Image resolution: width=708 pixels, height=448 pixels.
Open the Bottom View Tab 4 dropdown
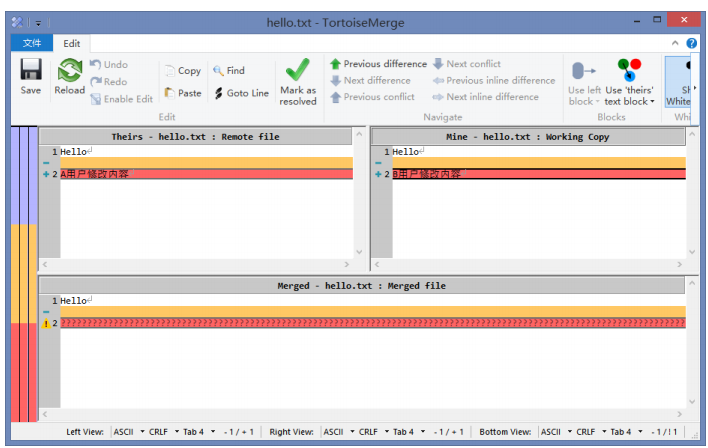[626, 432]
